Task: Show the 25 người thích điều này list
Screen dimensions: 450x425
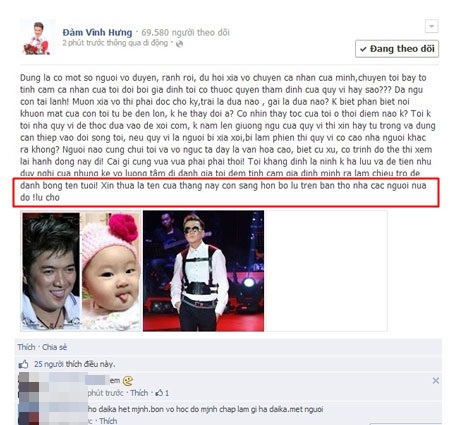Action: point(74,364)
